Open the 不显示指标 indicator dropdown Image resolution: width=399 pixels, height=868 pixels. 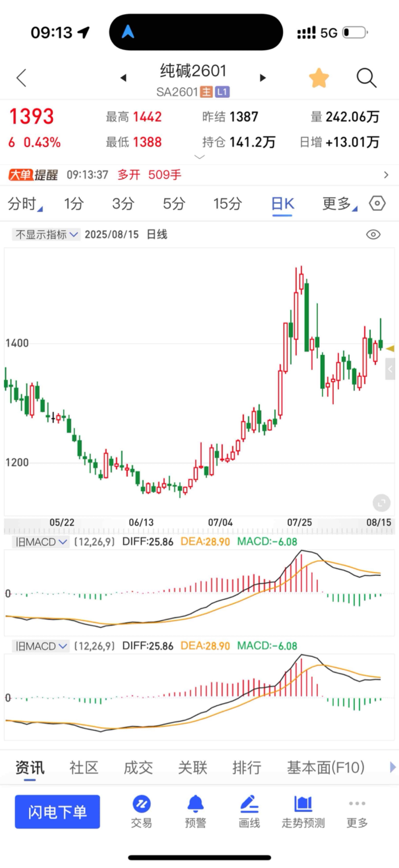click(x=46, y=234)
